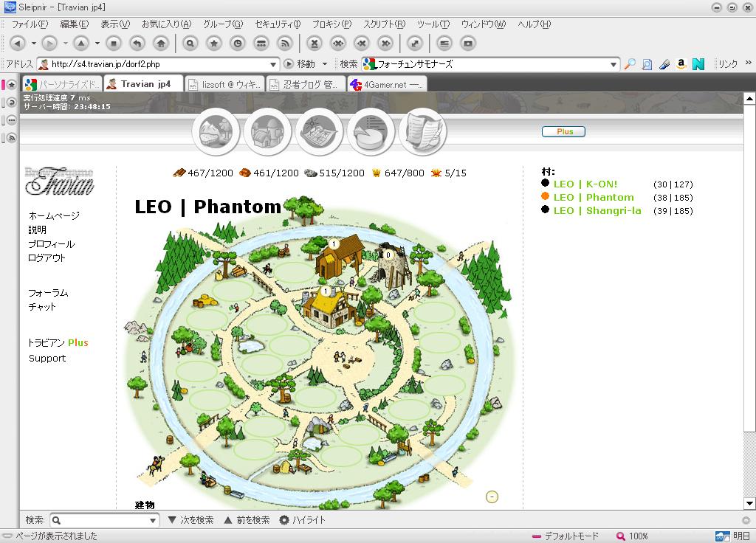
Task: Switch to the 4Gamer.net tab
Action: tap(387, 85)
